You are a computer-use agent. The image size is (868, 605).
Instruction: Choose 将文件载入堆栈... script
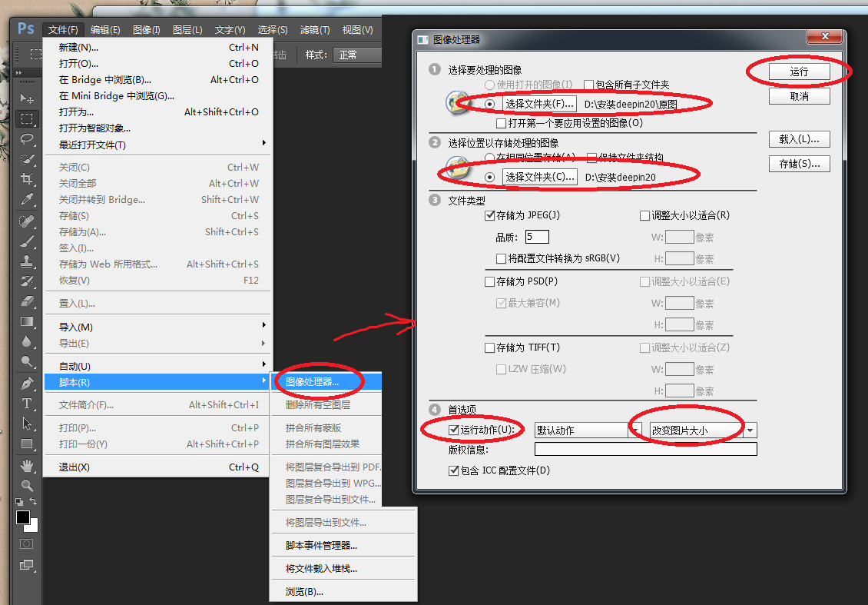pyautogui.click(x=343, y=568)
